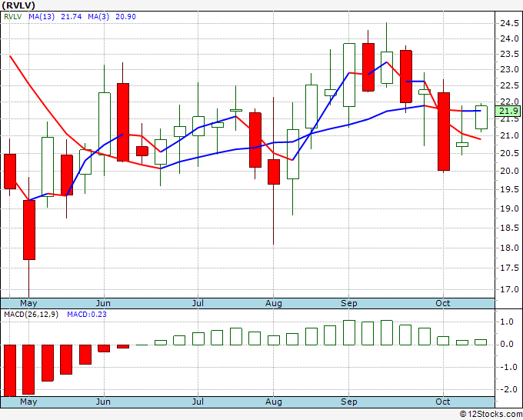Click the 0.0 MACD axis label

click(x=507, y=345)
